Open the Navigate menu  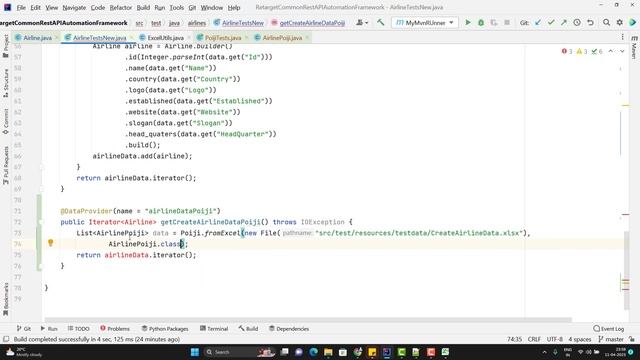(x=74, y=7)
